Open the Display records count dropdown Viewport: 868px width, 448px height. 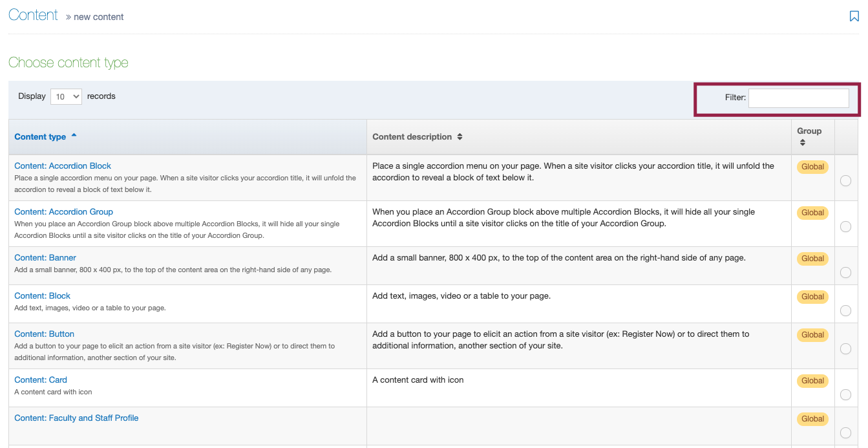coord(66,96)
